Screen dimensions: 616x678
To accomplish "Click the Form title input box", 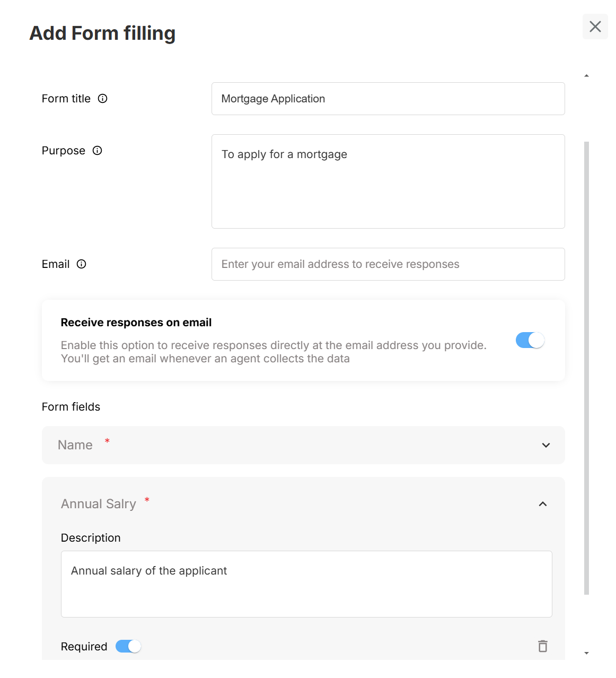I will tap(388, 99).
